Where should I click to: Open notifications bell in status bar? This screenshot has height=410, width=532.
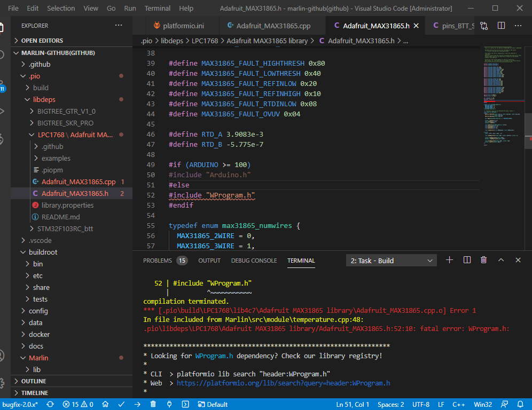[x=521, y=404]
